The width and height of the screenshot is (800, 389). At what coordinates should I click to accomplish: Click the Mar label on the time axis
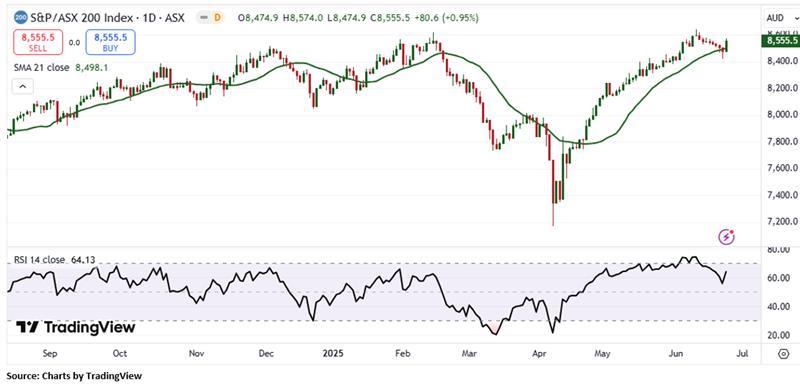coord(469,353)
